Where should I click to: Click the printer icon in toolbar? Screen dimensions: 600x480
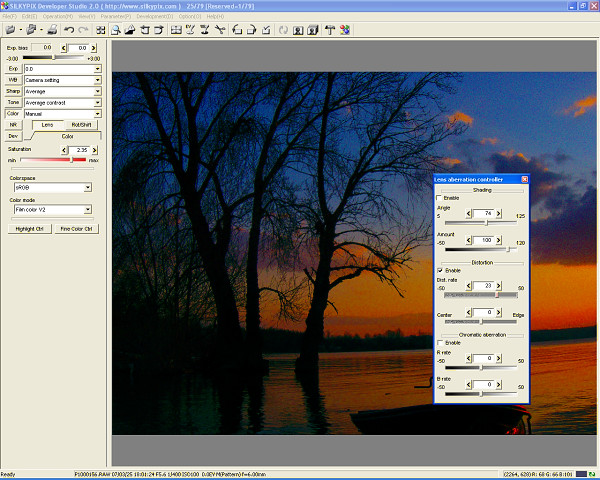pos(51,30)
